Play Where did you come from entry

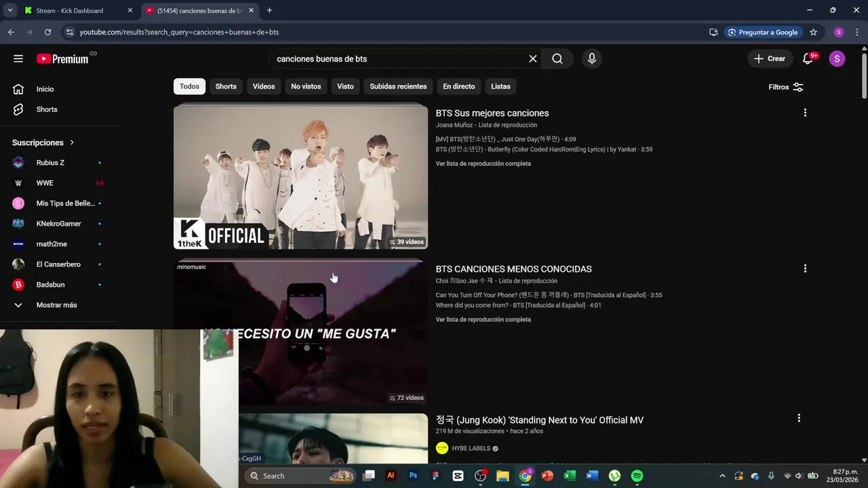(x=518, y=305)
